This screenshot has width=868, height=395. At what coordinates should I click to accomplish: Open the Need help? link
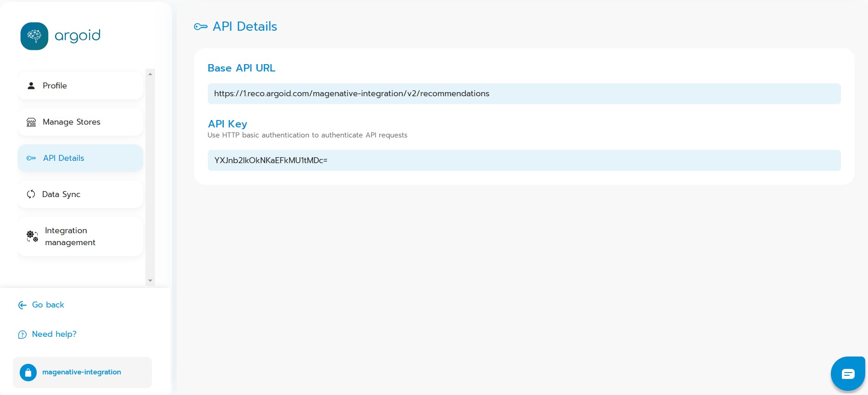pos(54,334)
